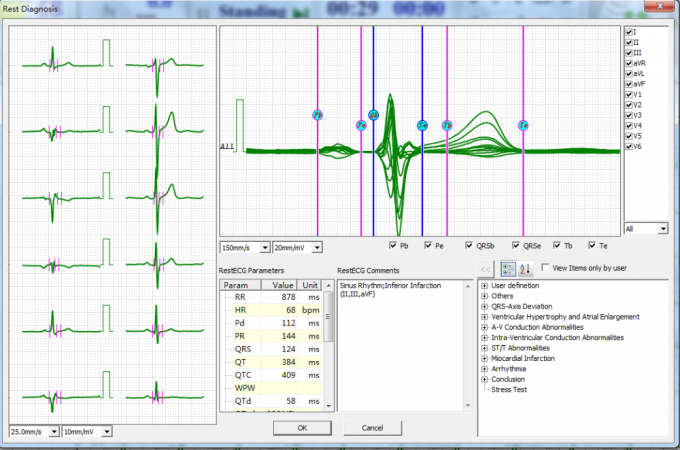680x450 pixels.
Task: Enable View Items only by user
Action: (x=545, y=267)
